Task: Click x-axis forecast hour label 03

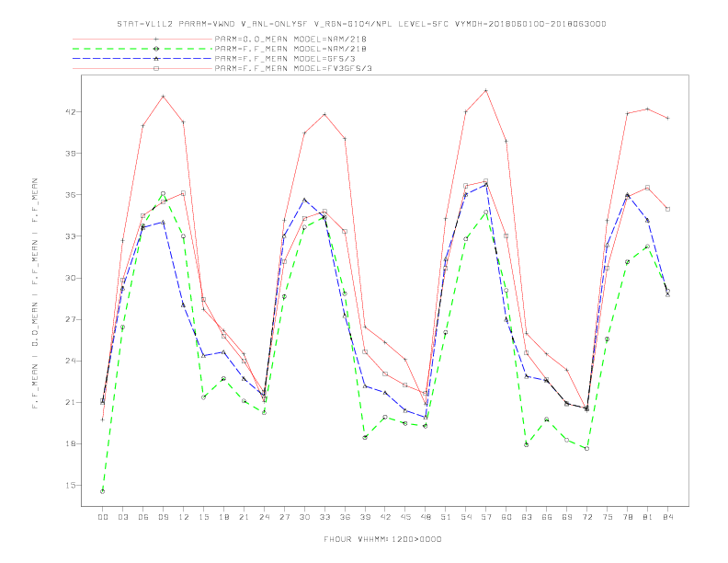Action: pos(122,517)
